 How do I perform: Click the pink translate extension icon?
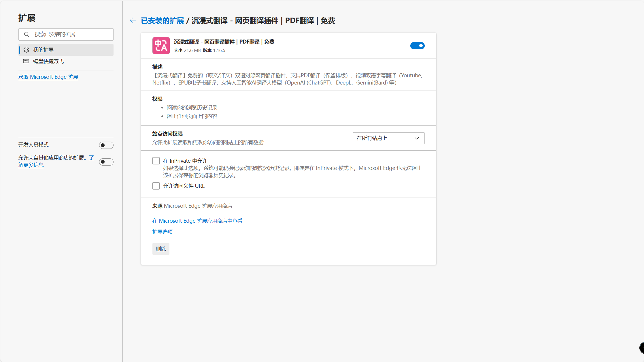(x=161, y=46)
